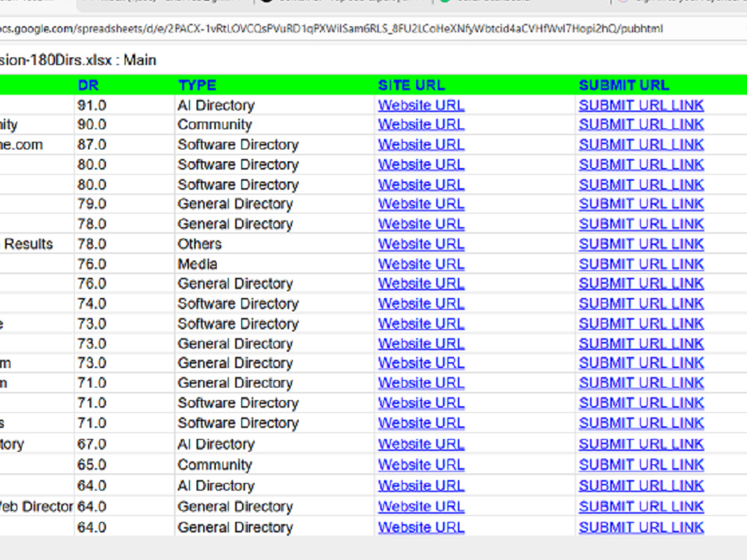Open SUBMIT URL LINK in the 65.0 row

[641, 464]
